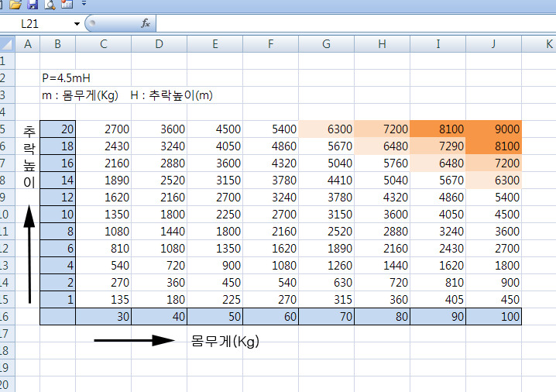
Task: Click the cell 6300 in column G
Action: pos(326,129)
